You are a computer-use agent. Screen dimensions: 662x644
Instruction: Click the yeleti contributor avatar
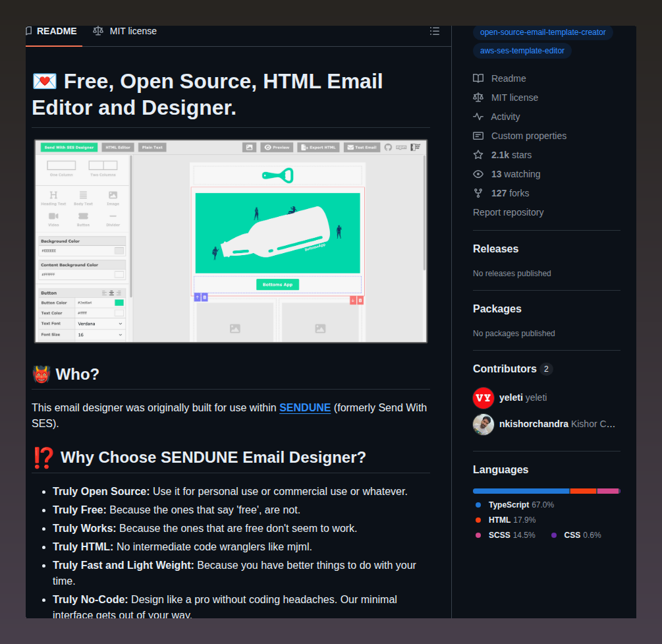click(x=483, y=397)
